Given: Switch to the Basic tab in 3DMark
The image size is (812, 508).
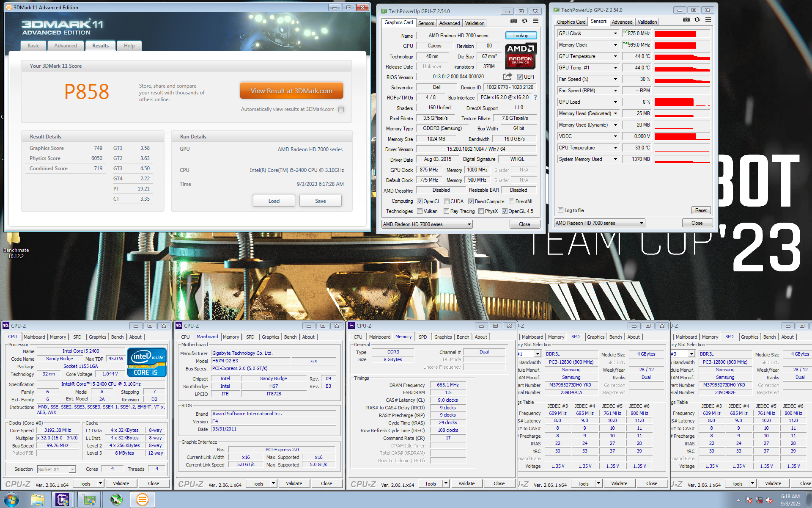Looking at the screenshot, I should pyautogui.click(x=33, y=46).
